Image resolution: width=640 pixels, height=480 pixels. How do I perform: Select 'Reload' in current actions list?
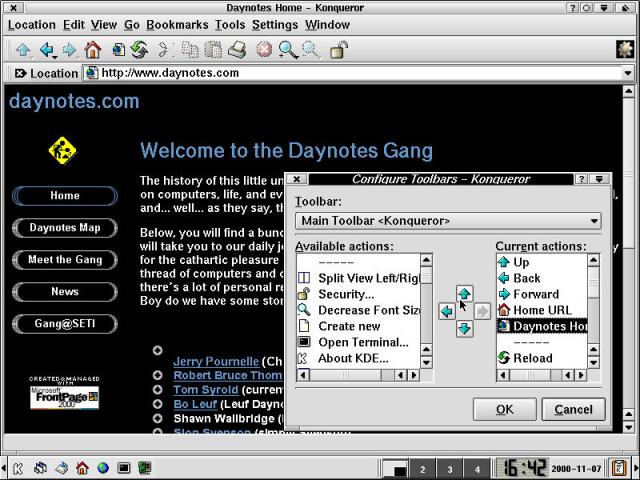[532, 358]
